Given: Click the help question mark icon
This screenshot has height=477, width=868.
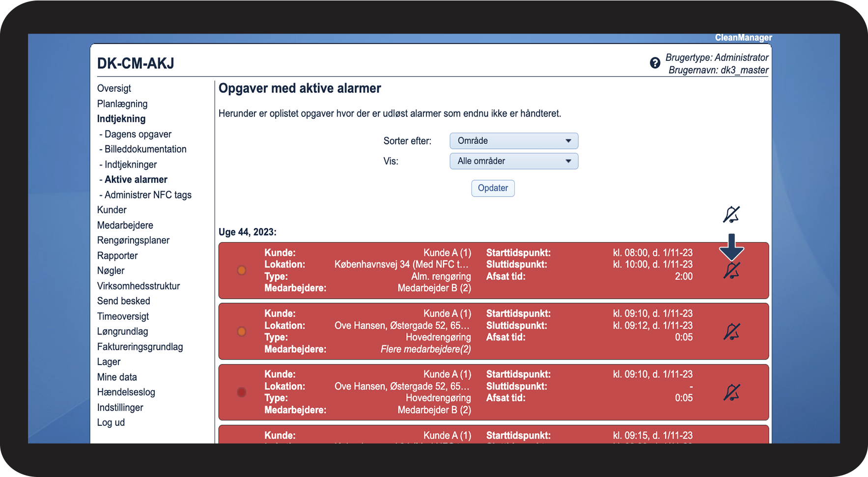Looking at the screenshot, I should click(x=655, y=63).
